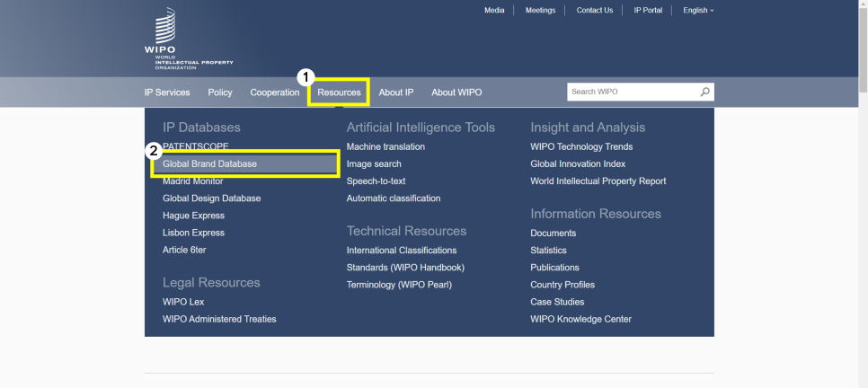Open the Meetings link
Image resolution: width=868 pixels, height=388 pixels.
coord(540,10)
